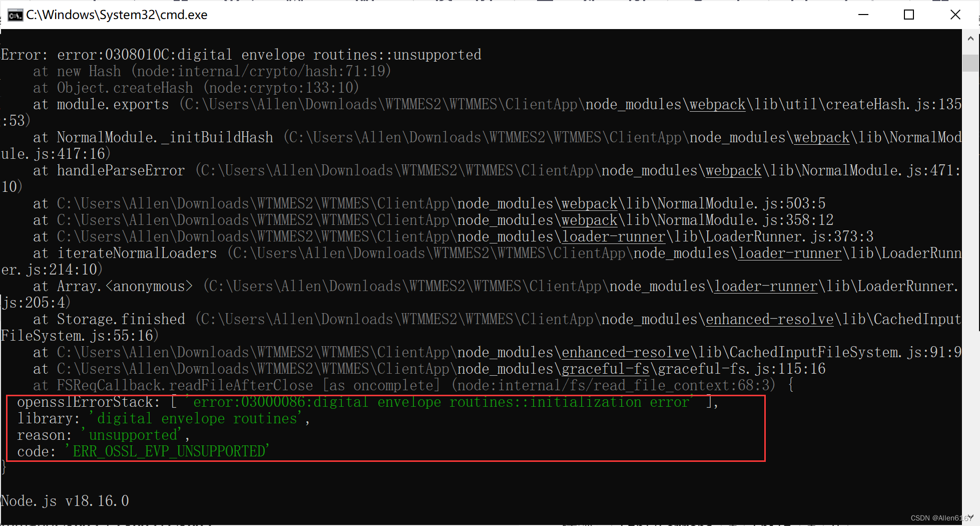The width and height of the screenshot is (980, 526).
Task: Click 'NormalModule.js:358:12' text
Action: [745, 220]
